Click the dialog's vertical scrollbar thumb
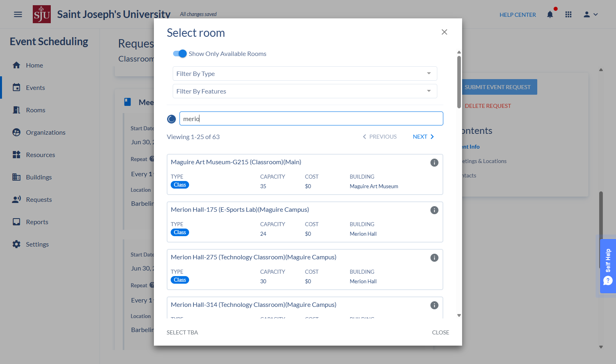The width and height of the screenshot is (616, 364). [459, 82]
